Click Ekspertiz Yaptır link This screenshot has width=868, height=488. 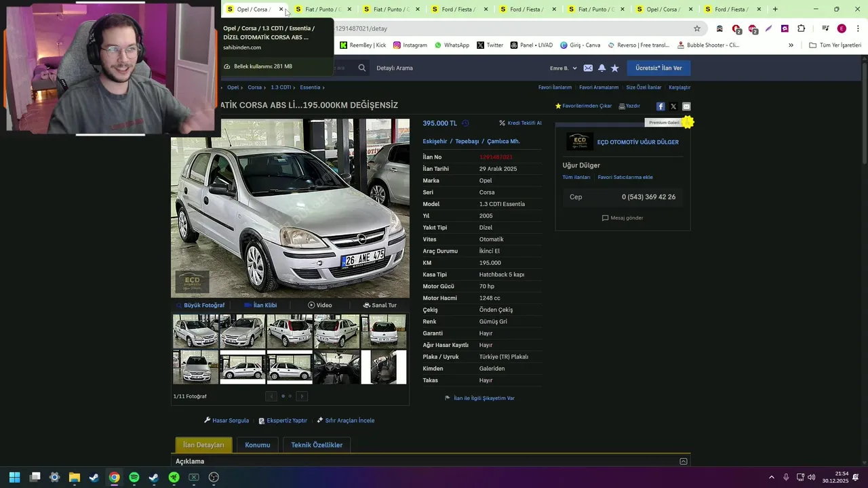[283, 421]
